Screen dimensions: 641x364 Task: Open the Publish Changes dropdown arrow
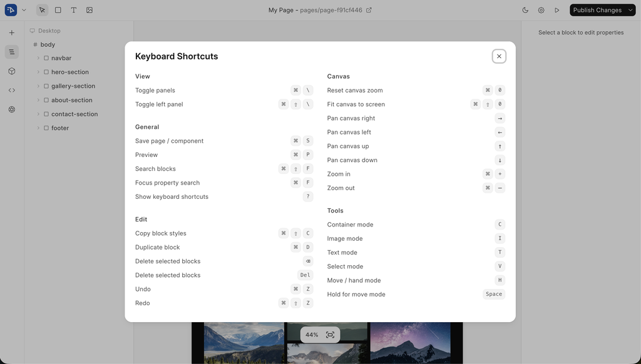click(630, 10)
